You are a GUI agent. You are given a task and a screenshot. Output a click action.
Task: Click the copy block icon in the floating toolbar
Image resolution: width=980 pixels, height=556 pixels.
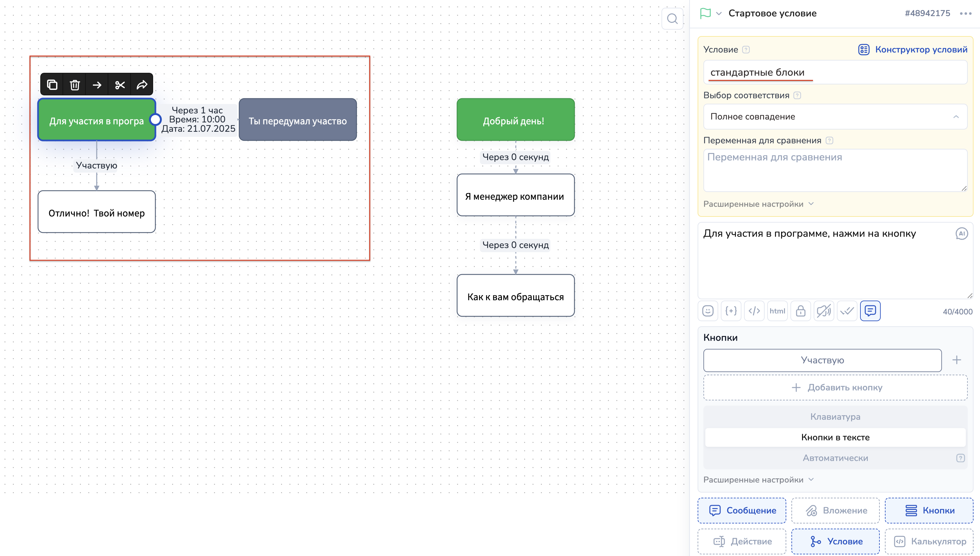coord(52,84)
